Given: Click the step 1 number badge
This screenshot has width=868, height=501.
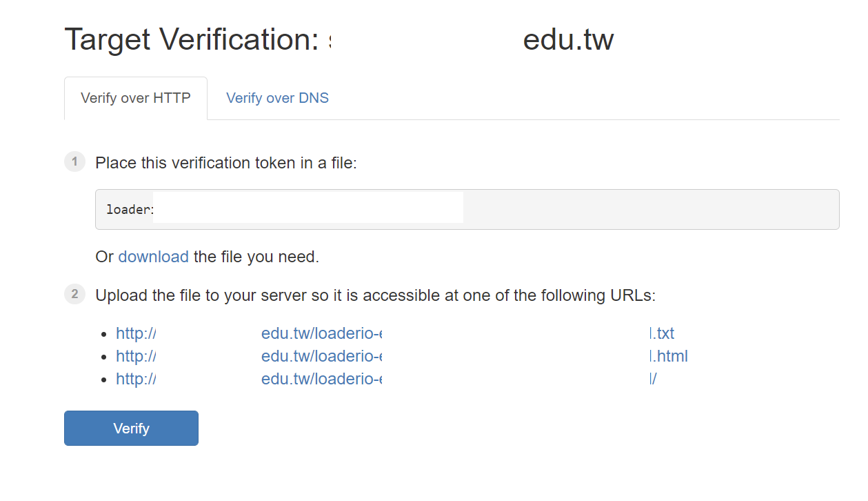Looking at the screenshot, I should click(x=74, y=162).
